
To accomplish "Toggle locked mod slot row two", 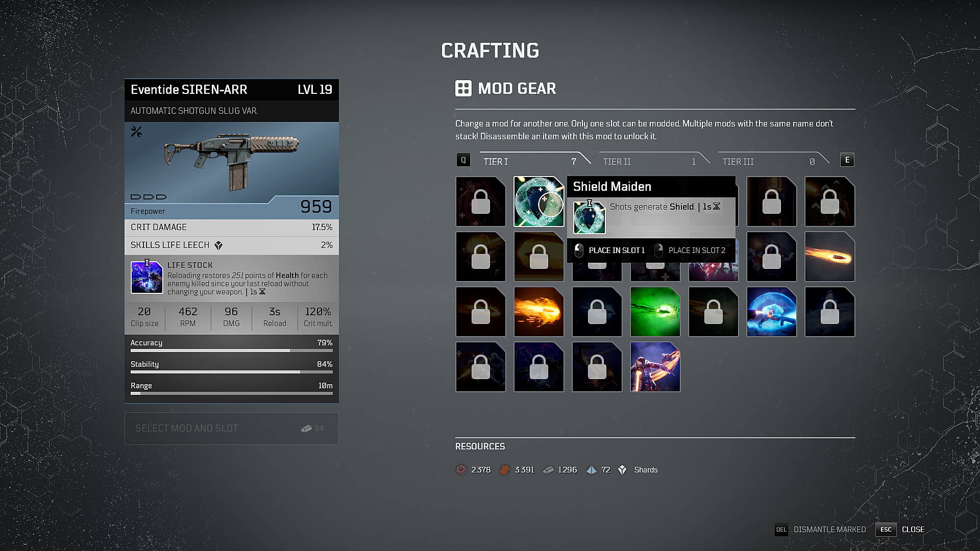I will click(x=481, y=256).
